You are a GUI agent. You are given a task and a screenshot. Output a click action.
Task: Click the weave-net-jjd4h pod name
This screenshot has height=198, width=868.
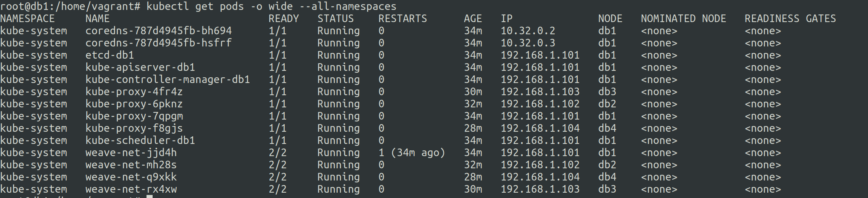[131, 153]
